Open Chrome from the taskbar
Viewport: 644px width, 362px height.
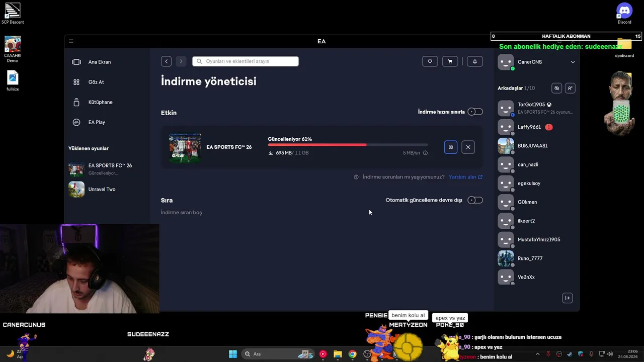353,354
